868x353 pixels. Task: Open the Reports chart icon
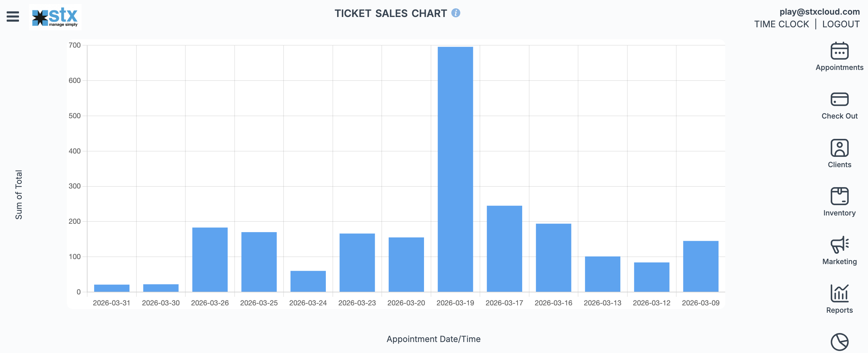(x=839, y=293)
